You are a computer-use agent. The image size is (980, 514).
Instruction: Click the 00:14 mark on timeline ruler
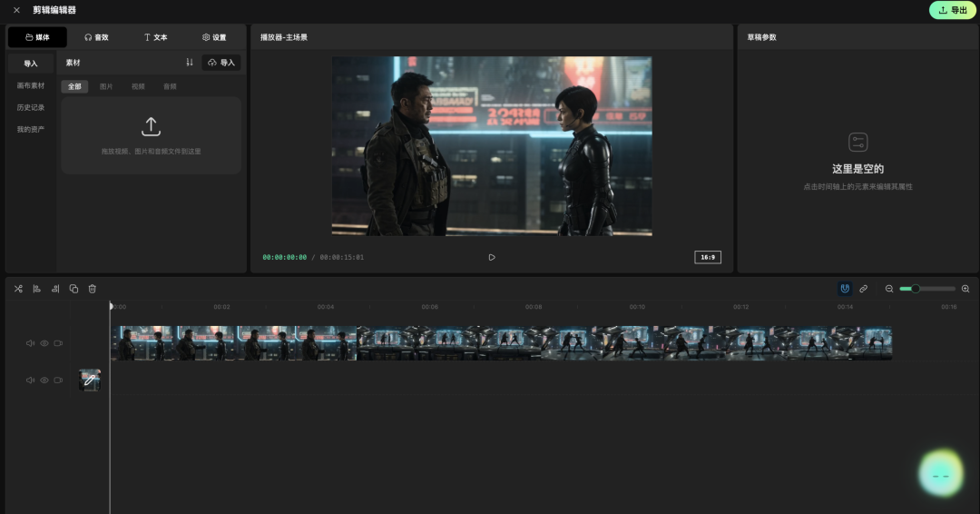pyautogui.click(x=845, y=307)
